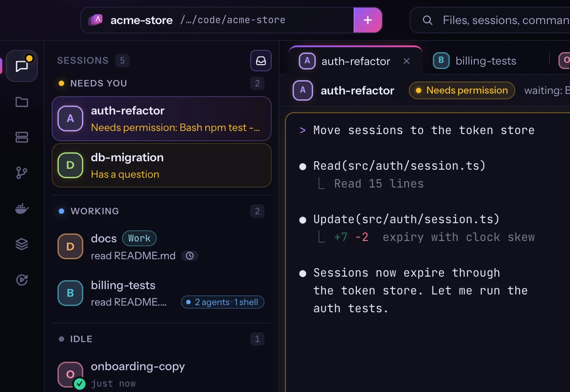Image resolution: width=570 pixels, height=392 pixels.
Task: Select the auth-refactor tab
Action: 355,61
